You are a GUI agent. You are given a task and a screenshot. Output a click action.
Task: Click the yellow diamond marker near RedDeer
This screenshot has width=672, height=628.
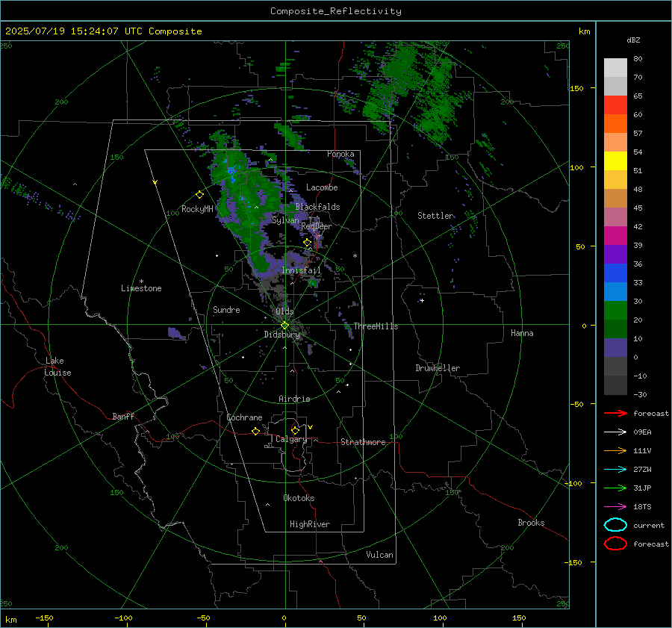click(x=307, y=243)
